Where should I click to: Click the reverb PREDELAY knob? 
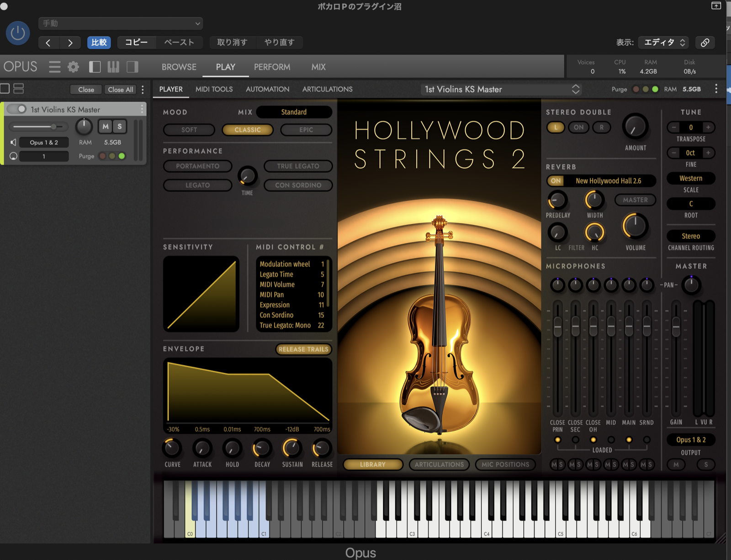[557, 200]
